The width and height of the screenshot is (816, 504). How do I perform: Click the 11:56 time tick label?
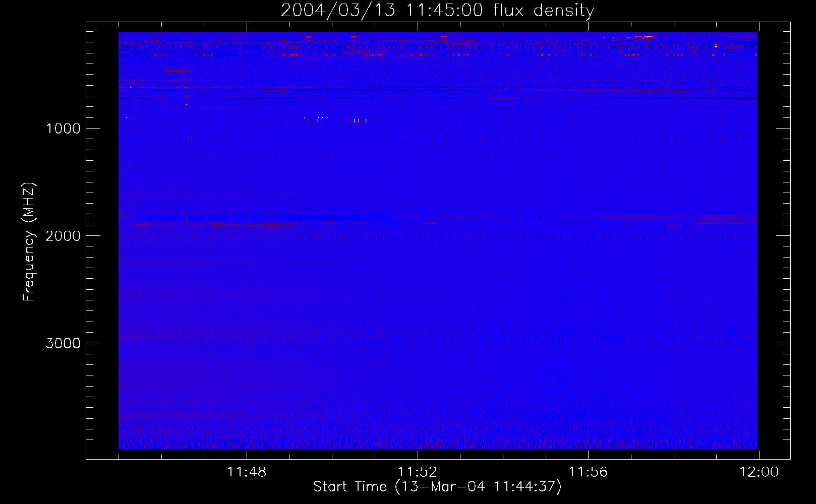pyautogui.click(x=588, y=472)
